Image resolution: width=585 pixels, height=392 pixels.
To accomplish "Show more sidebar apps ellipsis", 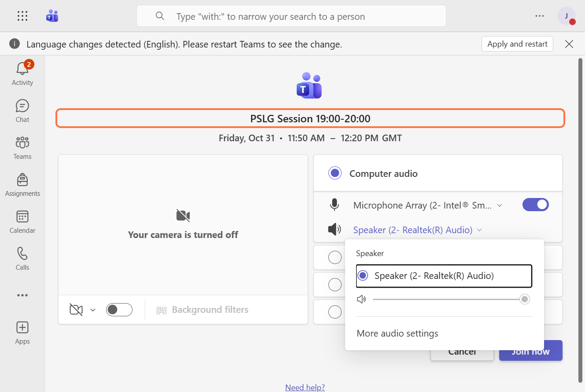I will point(22,295).
